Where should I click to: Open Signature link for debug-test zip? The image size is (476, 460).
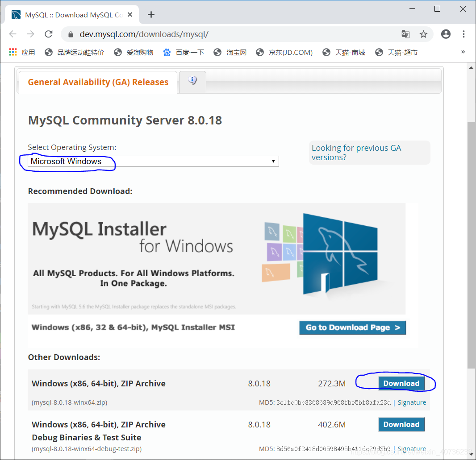point(412,448)
